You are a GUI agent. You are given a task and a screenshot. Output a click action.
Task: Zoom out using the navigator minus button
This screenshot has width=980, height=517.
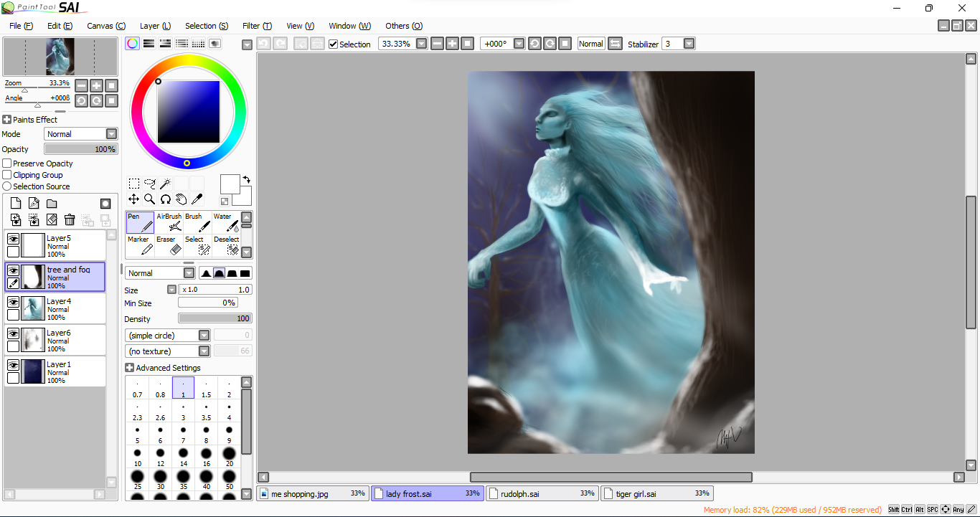(x=81, y=85)
